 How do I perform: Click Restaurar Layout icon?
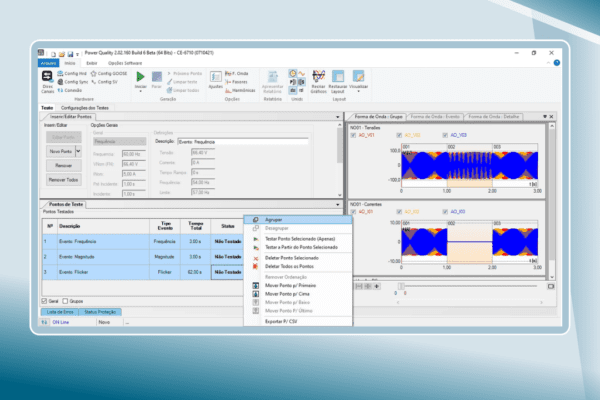[x=338, y=76]
